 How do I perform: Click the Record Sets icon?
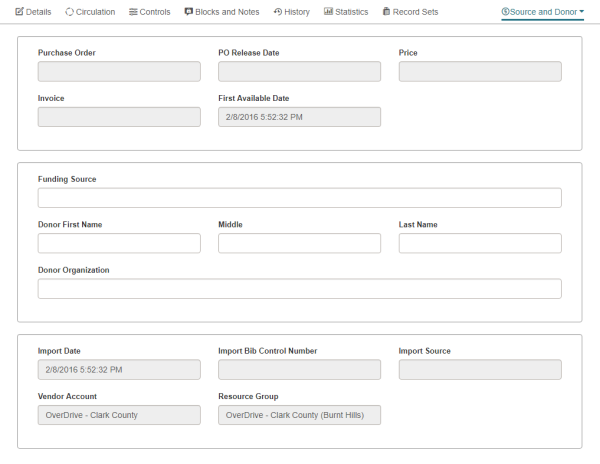(x=386, y=12)
